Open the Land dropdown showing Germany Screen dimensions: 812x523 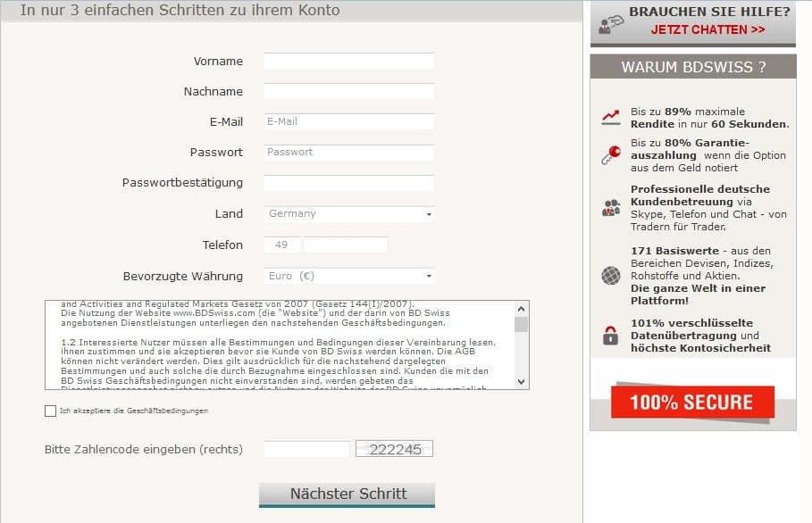tap(349, 213)
